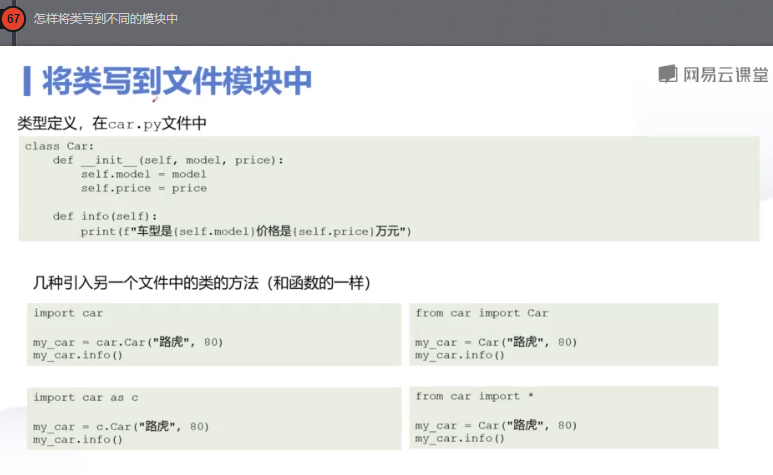The width and height of the screenshot is (773, 475).
Task: Click the heading 将类写到文件模块中
Action: [176, 81]
